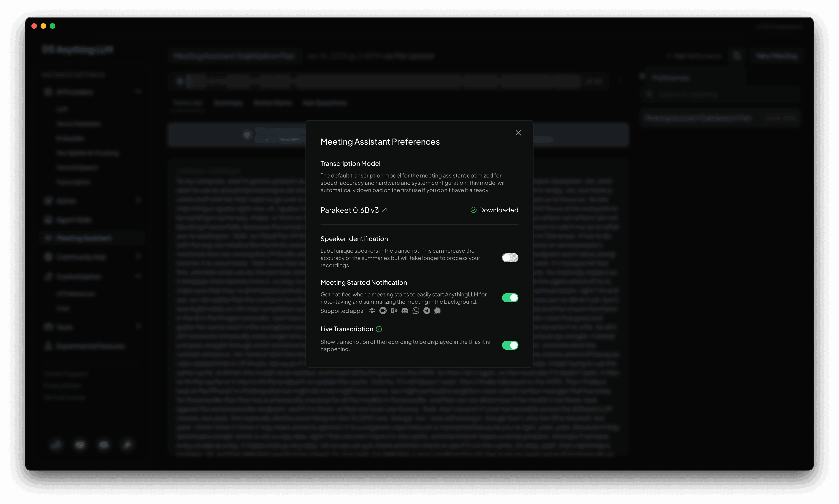Image resolution: width=839 pixels, height=504 pixels.
Task: Minimize window with yellow traffic light
Action: point(43,26)
